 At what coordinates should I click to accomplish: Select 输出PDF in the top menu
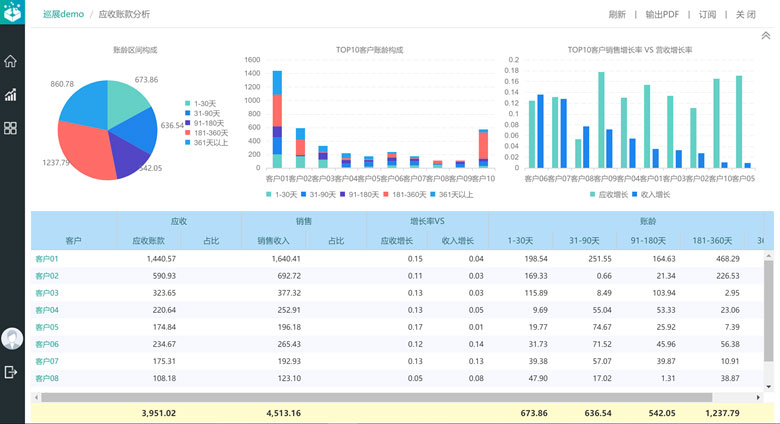point(661,15)
